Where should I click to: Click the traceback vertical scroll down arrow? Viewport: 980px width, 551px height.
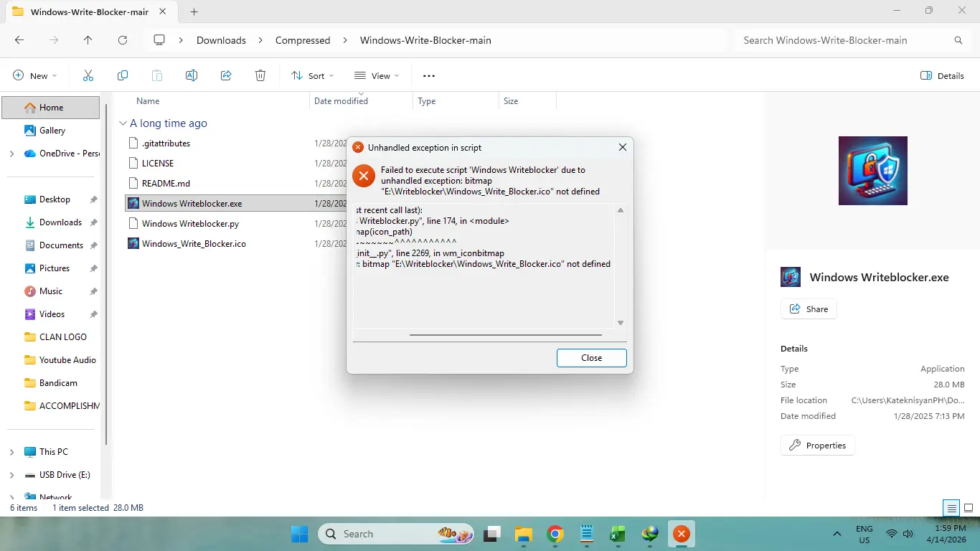[621, 323]
